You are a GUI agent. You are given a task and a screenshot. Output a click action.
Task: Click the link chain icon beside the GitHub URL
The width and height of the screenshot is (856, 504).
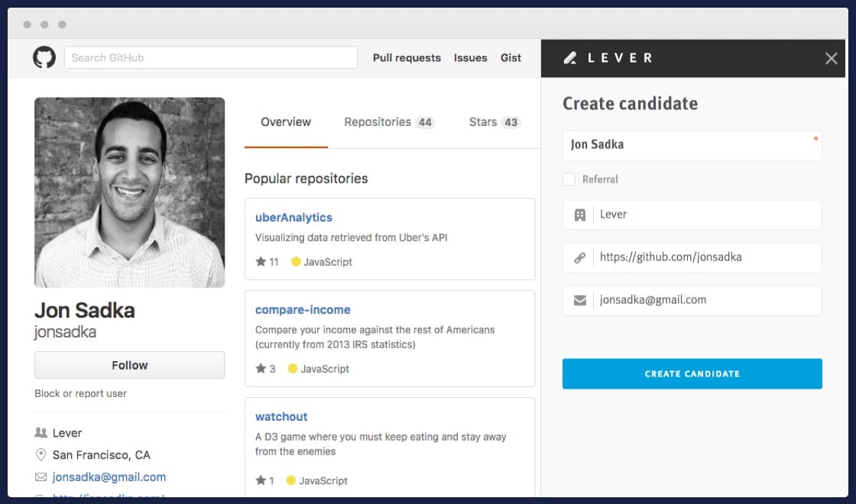point(580,258)
